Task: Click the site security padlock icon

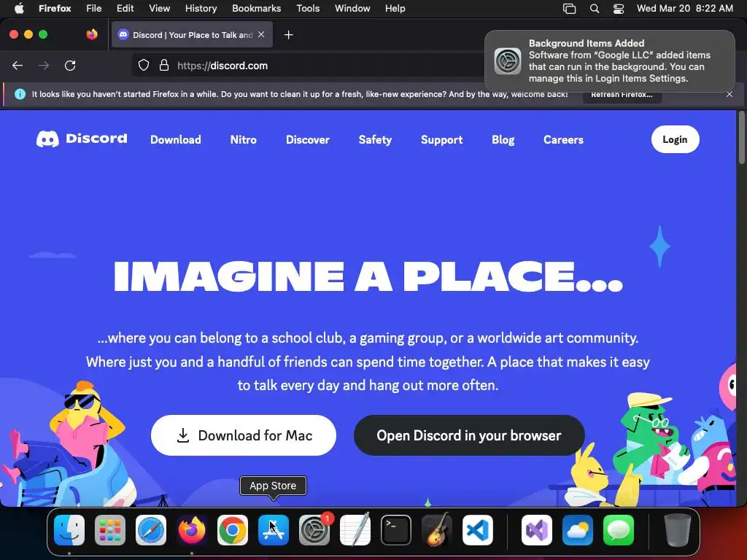Action: pyautogui.click(x=164, y=65)
